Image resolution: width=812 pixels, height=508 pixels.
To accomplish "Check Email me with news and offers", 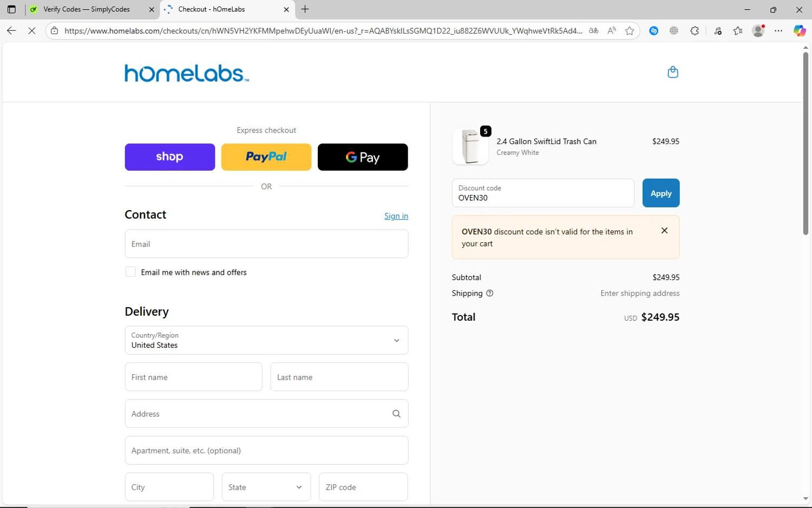I will pyautogui.click(x=130, y=272).
